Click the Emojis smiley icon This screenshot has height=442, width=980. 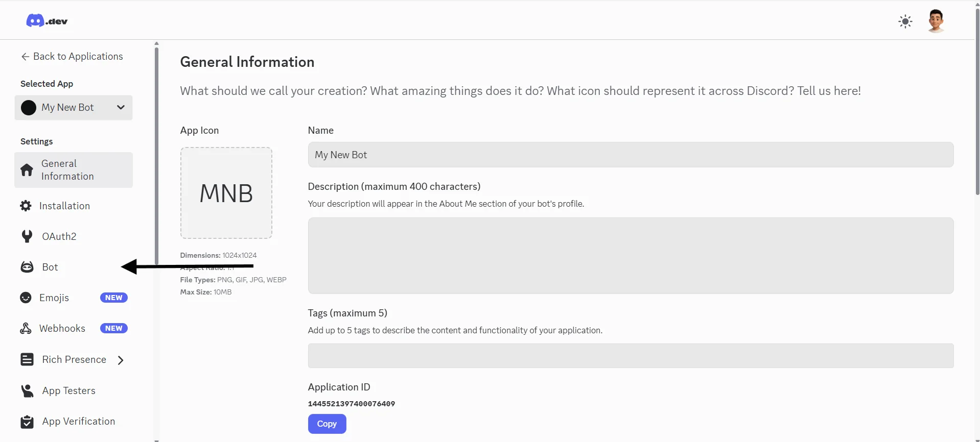click(x=26, y=298)
